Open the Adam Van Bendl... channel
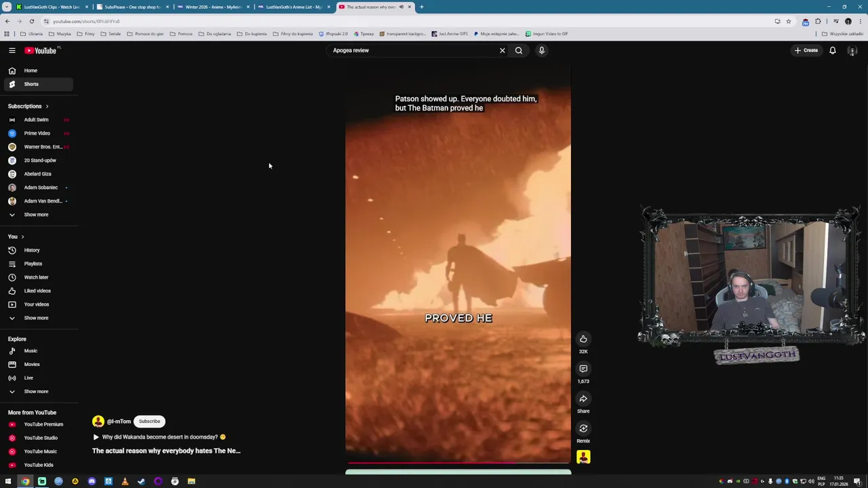868x488 pixels. (37, 201)
